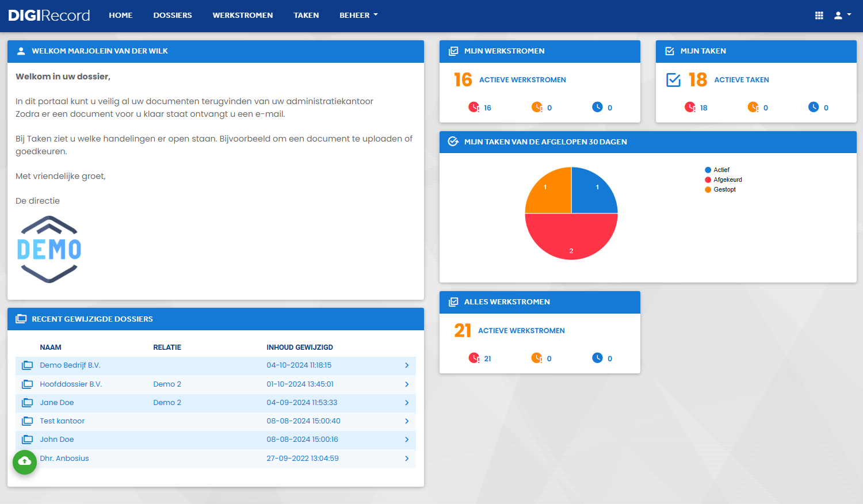
Task: Toggle Afgekeurd legend item in chart
Action: point(723,180)
